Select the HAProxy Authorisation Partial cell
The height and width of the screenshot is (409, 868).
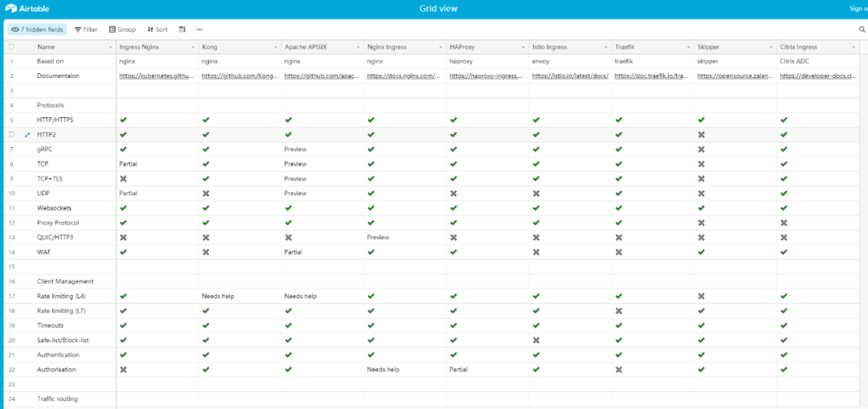tap(488, 369)
